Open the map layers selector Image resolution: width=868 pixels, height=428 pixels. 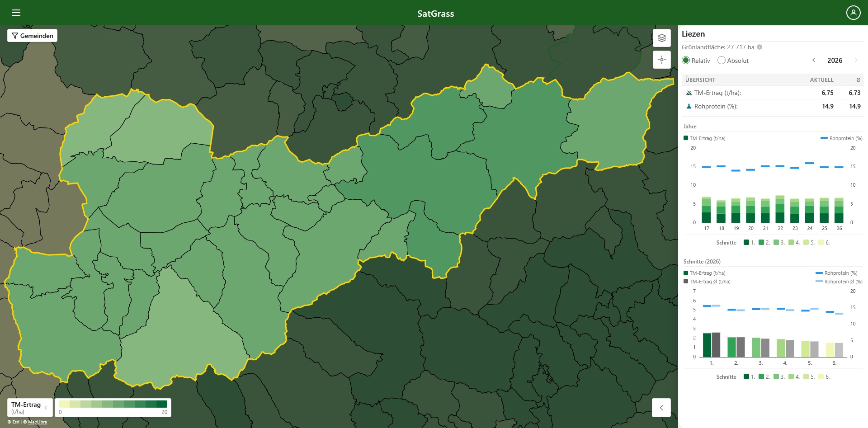661,38
